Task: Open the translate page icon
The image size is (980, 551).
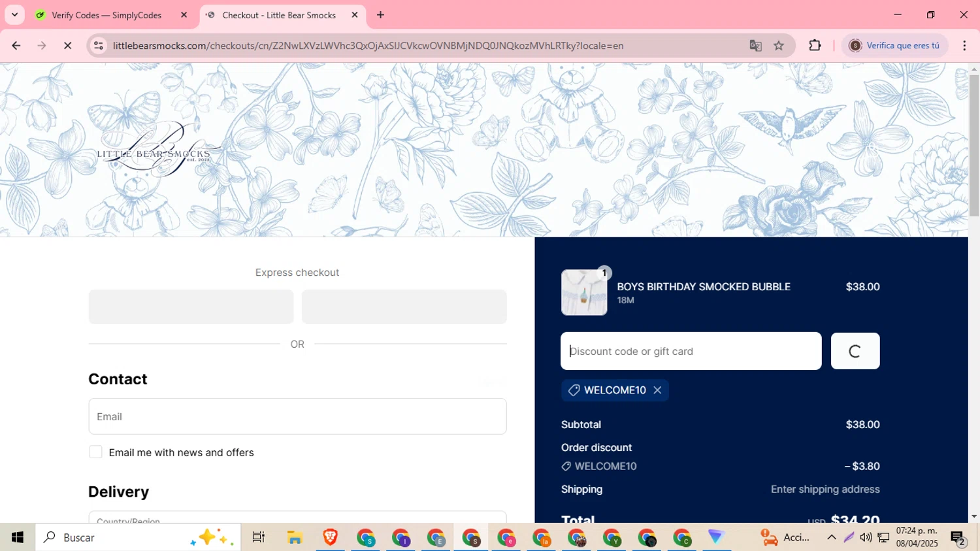Action: (755, 46)
